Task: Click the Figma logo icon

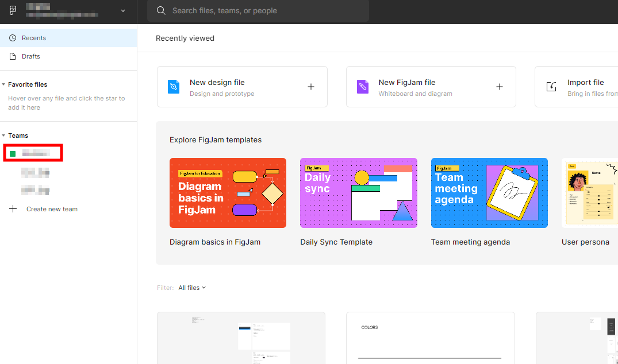Action: click(x=13, y=11)
